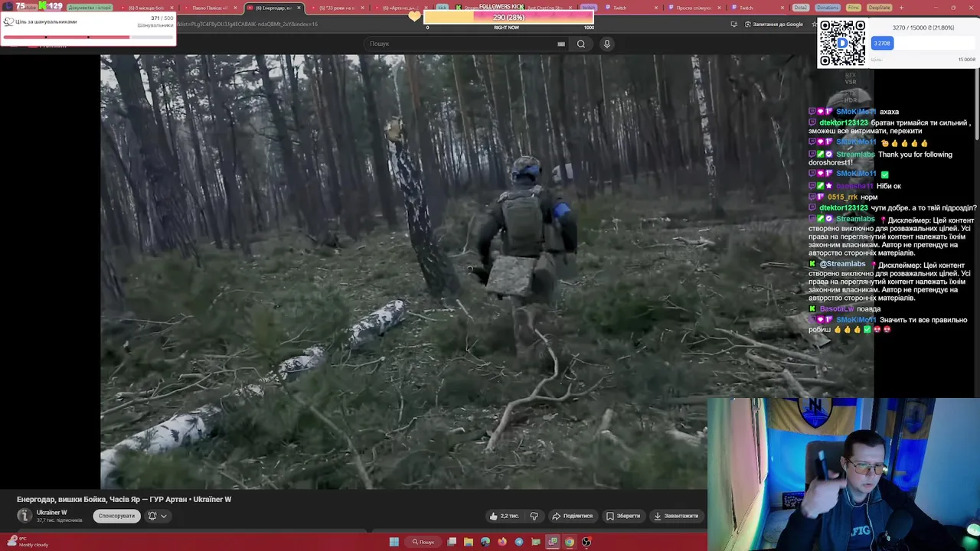
Task: Open Ukraïner W channel avatar
Action: click(24, 516)
